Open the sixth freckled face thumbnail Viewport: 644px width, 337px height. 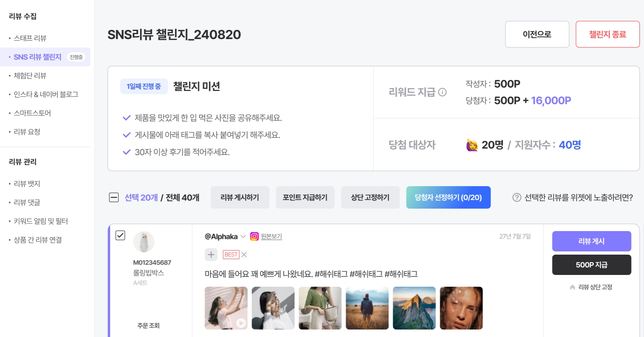[461, 308]
